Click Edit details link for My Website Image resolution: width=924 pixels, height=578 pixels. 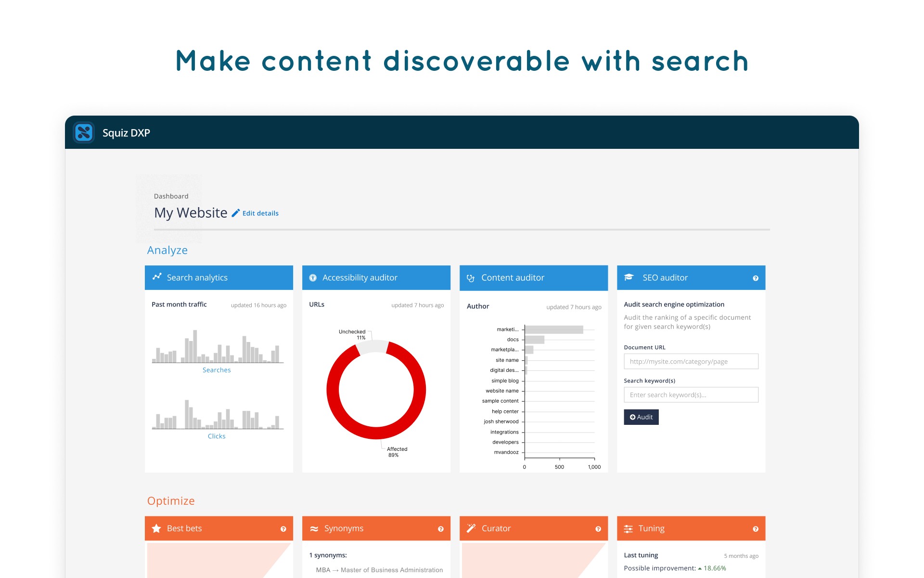click(x=259, y=213)
